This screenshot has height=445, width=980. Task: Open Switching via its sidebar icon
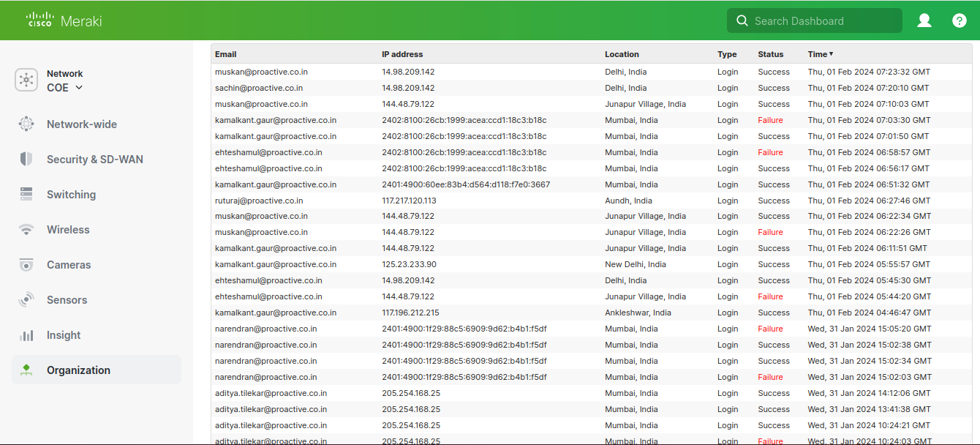click(26, 194)
